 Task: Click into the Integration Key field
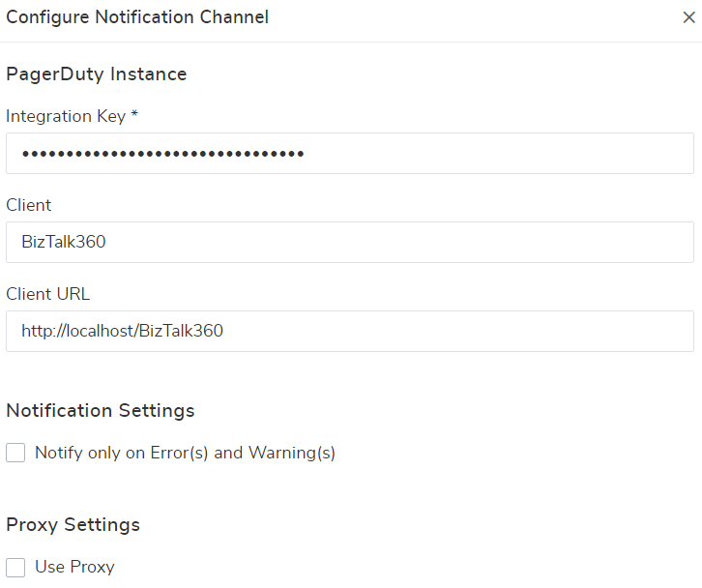[x=349, y=154]
